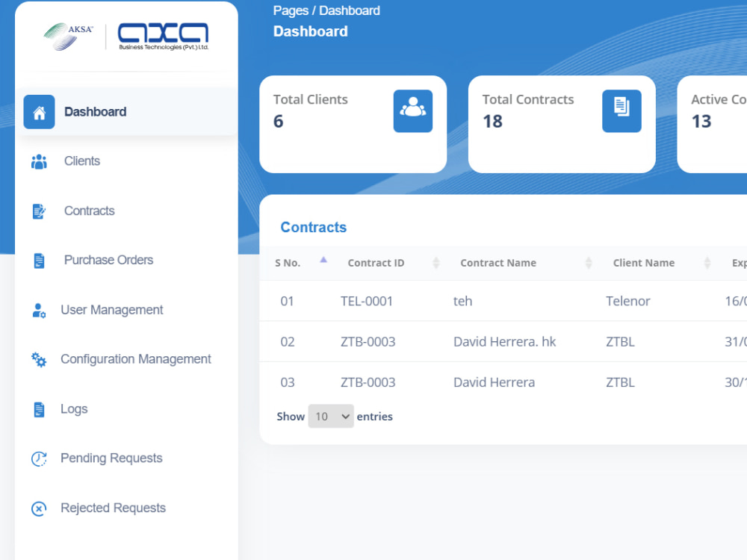747x560 pixels.
Task: Click the AKSA logo
Action: tap(68, 36)
